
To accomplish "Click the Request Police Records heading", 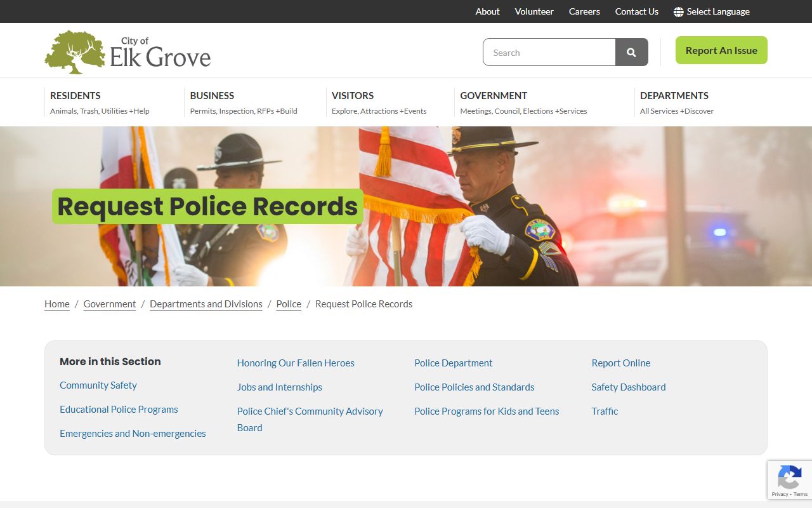I will 207,206.
